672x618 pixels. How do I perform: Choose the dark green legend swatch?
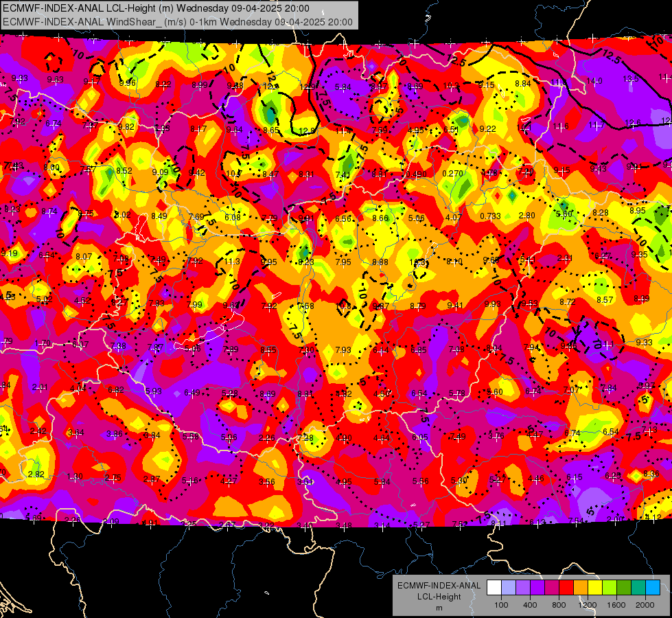[x=623, y=588]
